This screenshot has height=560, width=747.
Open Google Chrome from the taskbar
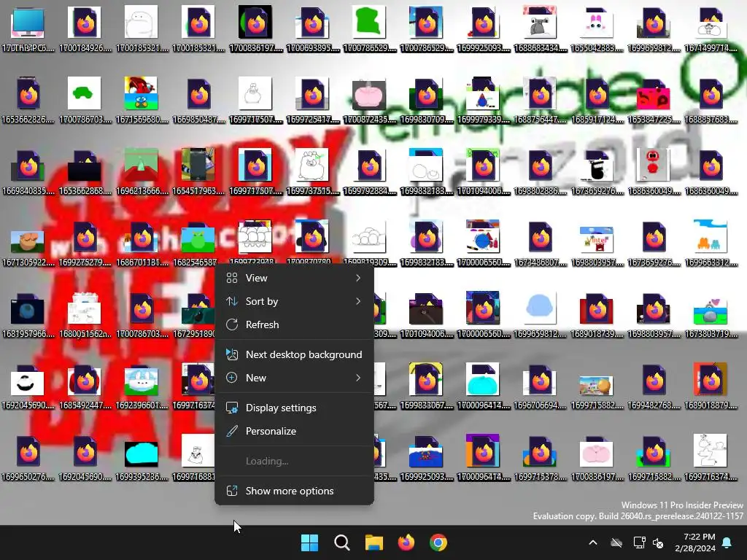click(438, 542)
